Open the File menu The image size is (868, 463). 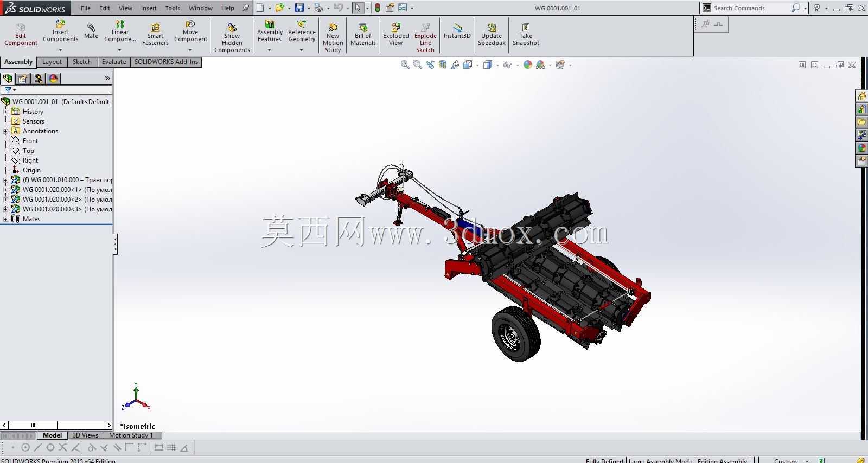tap(86, 8)
